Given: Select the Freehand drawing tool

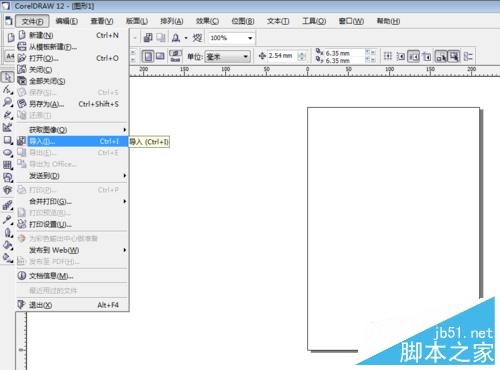Looking at the screenshot, I should 8,115.
